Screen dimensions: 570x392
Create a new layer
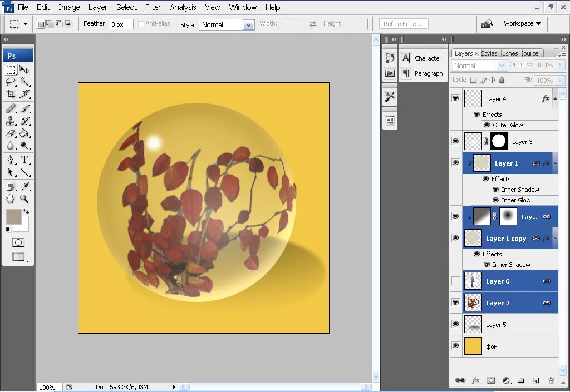coord(536,380)
